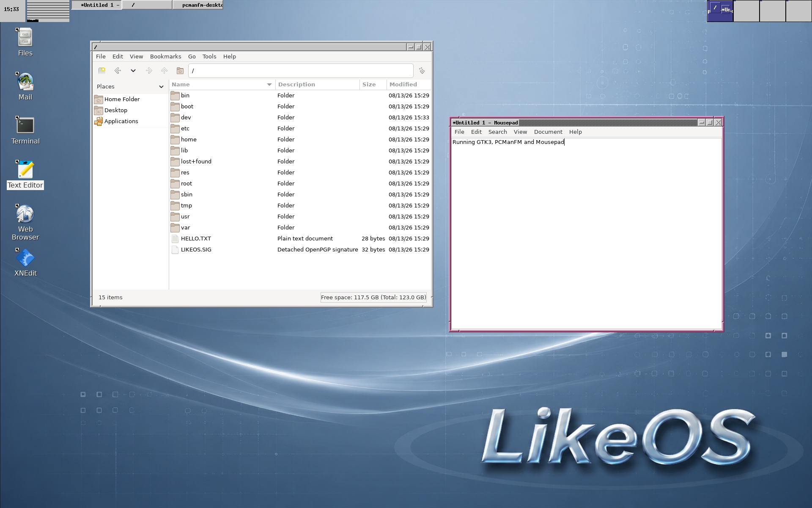This screenshot has width=812, height=508.
Task: Click the Home folder toolbar icon
Action: click(x=180, y=71)
